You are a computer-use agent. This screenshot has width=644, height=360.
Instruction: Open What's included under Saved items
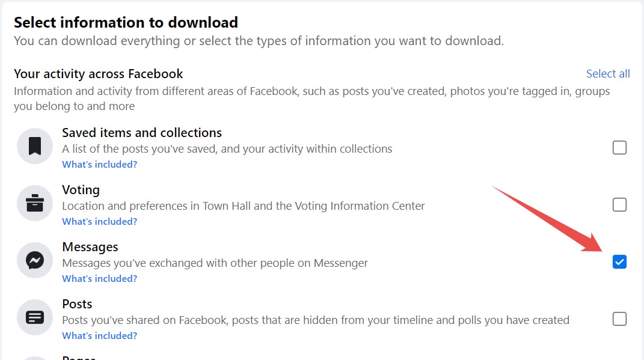(99, 164)
